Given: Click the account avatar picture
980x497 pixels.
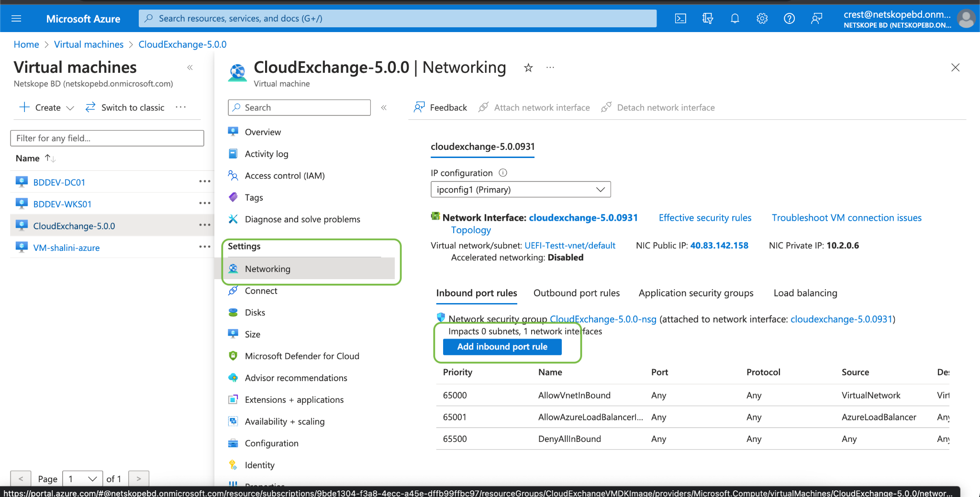Looking at the screenshot, I should coord(966,19).
